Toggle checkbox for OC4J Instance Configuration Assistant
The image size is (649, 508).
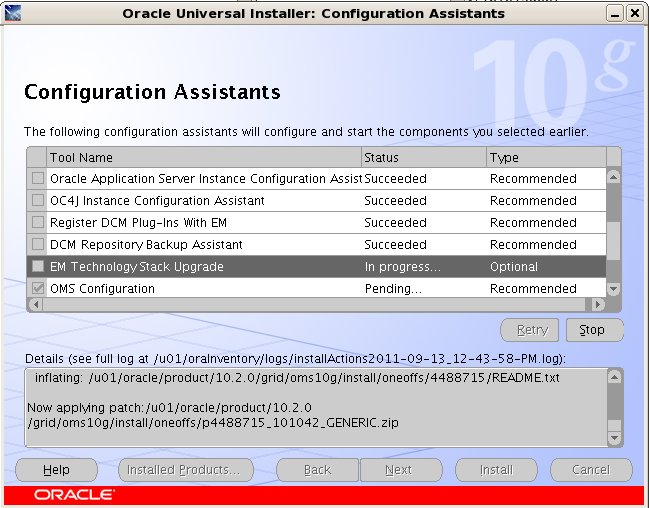pyautogui.click(x=38, y=200)
